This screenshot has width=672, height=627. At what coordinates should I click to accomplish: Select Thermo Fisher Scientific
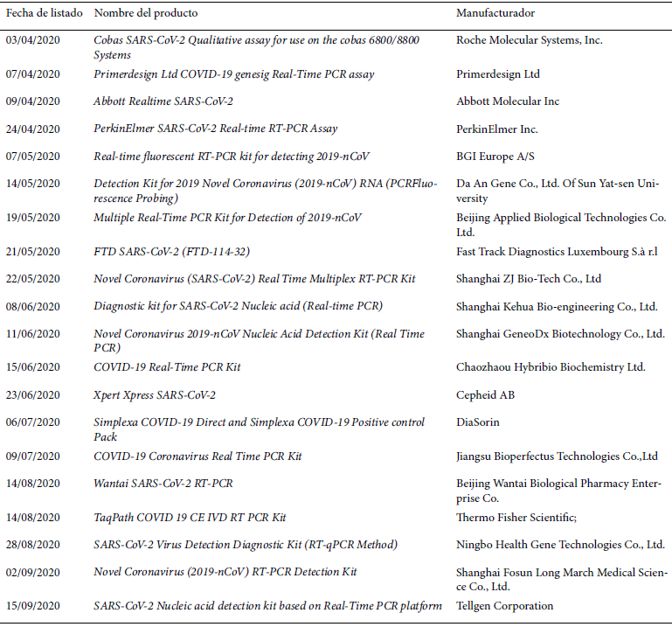[516, 518]
